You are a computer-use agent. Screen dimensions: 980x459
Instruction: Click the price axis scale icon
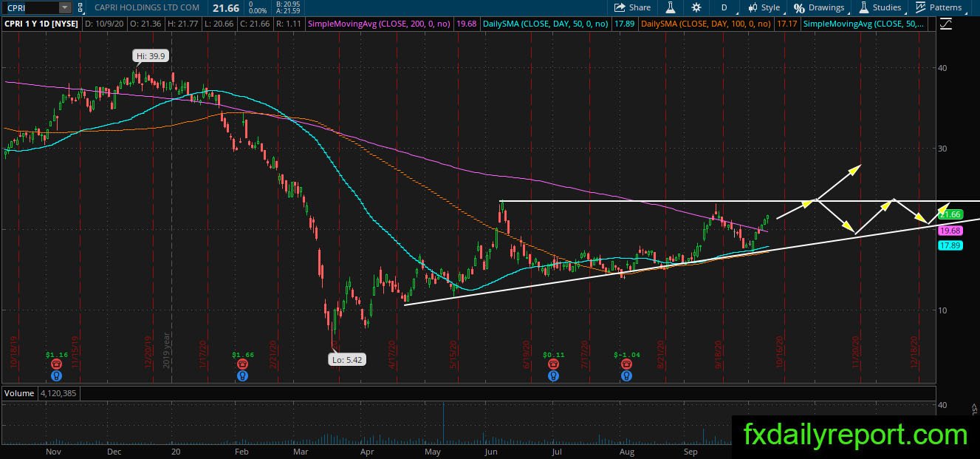coord(948,24)
